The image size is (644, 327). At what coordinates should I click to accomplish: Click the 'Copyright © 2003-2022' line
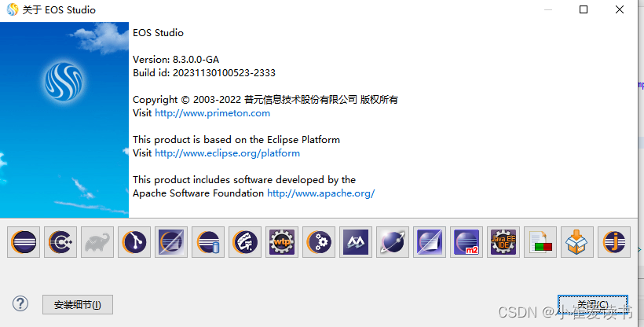(265, 100)
